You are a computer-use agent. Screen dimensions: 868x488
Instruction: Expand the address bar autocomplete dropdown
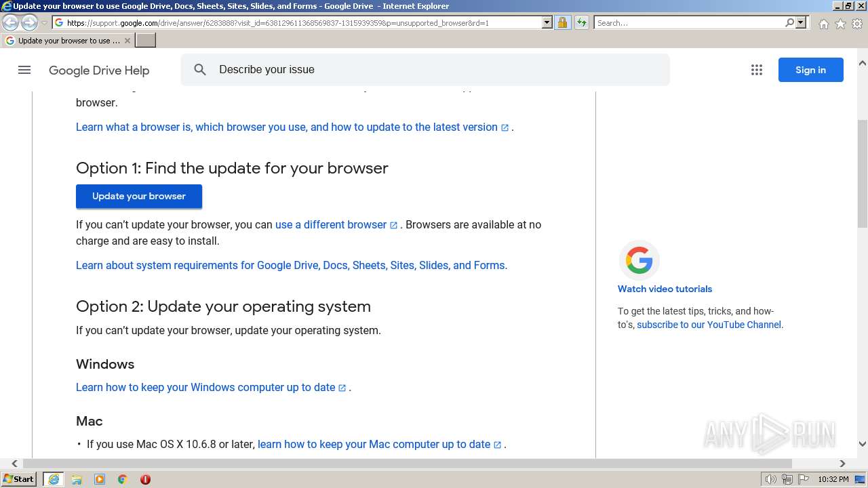coord(547,23)
